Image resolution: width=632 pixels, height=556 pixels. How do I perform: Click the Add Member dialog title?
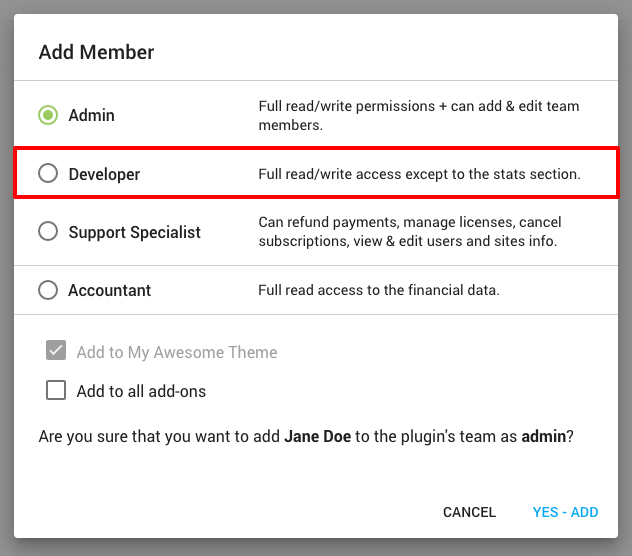point(96,52)
